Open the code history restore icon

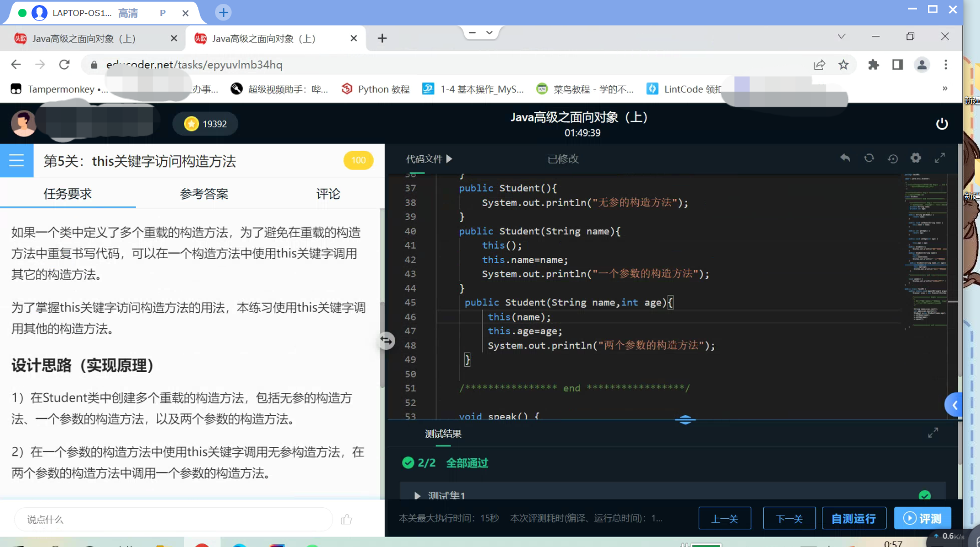[893, 159]
